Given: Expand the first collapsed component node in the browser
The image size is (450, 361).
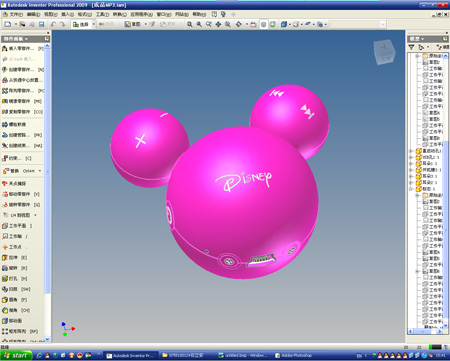Looking at the screenshot, I should (x=411, y=151).
